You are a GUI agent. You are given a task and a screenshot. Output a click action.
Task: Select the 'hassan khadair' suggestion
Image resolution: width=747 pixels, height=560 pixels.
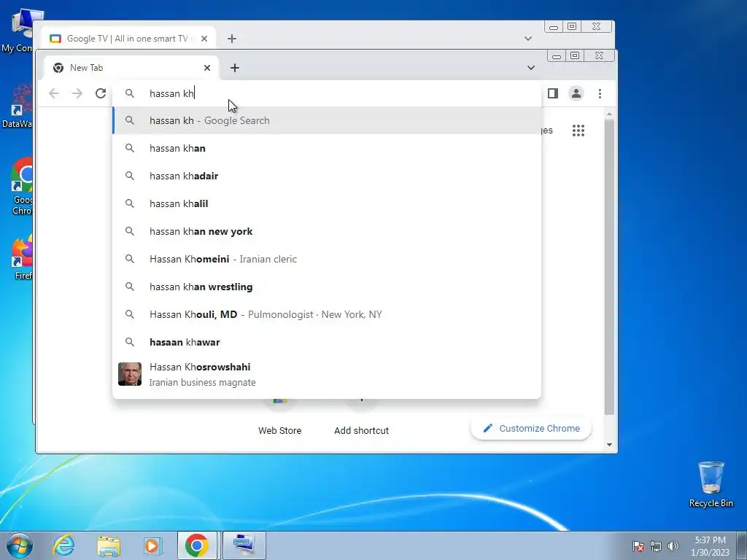327,176
